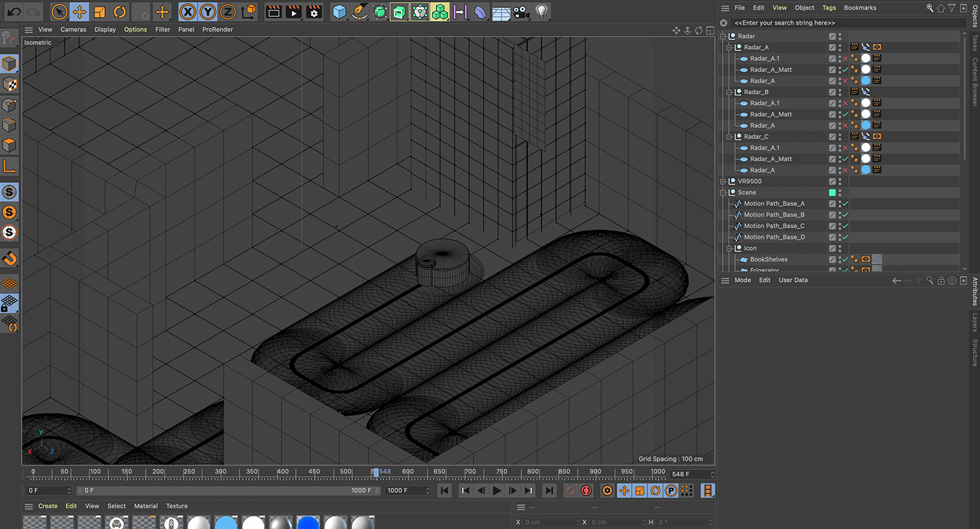Viewport: 980px width, 529px height.
Task: Open the Edit Render Settings icon
Action: click(x=314, y=12)
